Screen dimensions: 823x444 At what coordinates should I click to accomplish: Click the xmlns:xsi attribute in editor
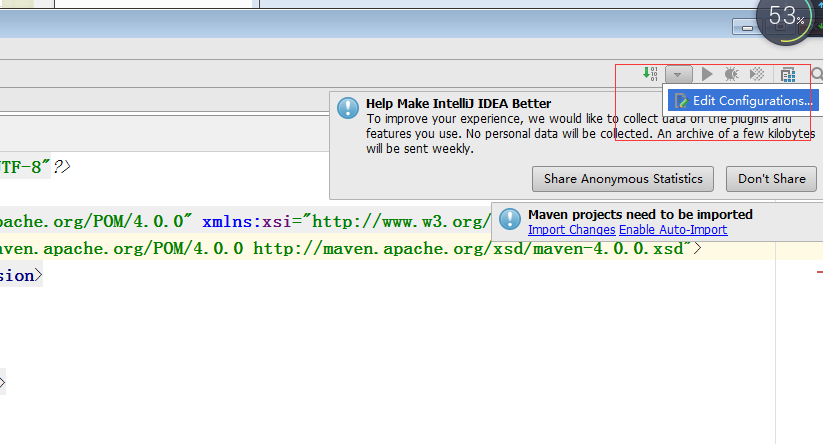click(247, 221)
